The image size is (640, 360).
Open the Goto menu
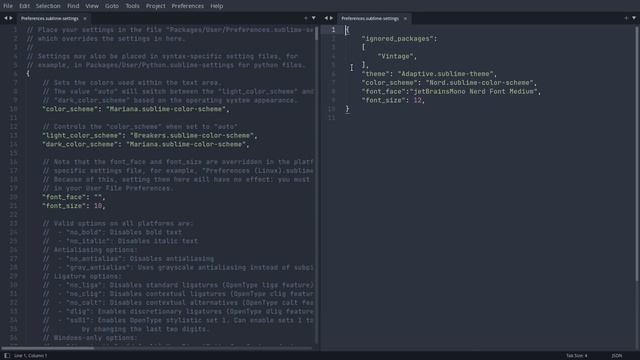click(x=112, y=6)
